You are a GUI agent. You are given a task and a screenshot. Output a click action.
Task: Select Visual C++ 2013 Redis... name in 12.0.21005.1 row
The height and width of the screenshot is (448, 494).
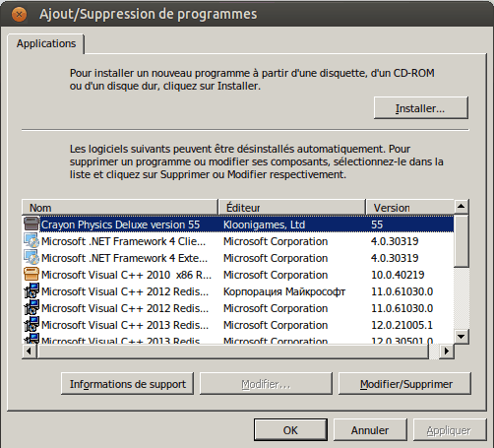[125, 325]
